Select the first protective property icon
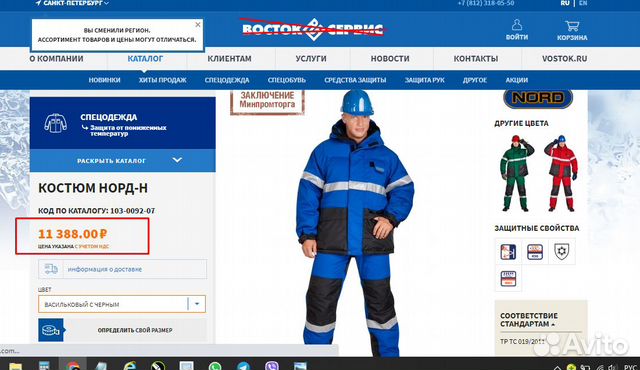Image resolution: width=640 pixels, height=370 pixels. (x=508, y=252)
